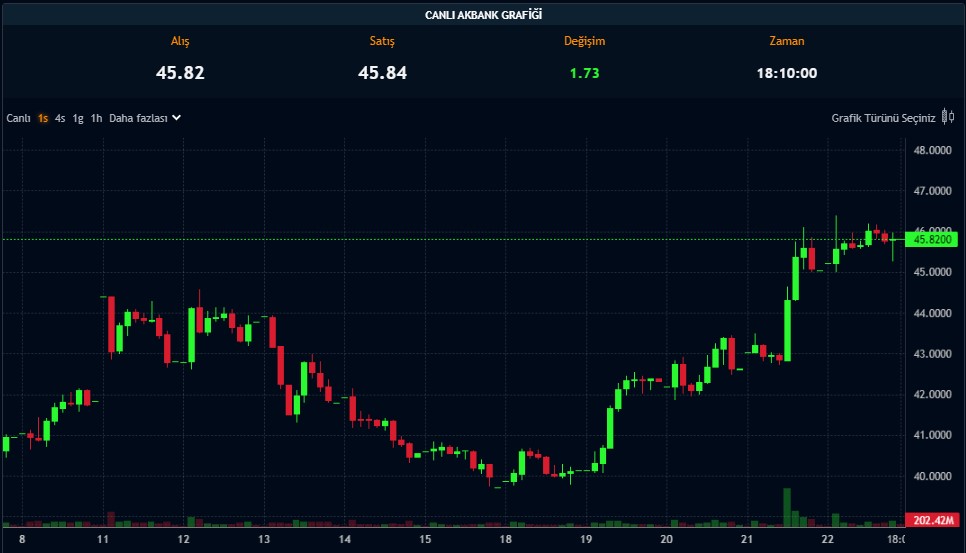Choose the 1h timeframe
The width and height of the screenshot is (966, 553).
point(96,118)
